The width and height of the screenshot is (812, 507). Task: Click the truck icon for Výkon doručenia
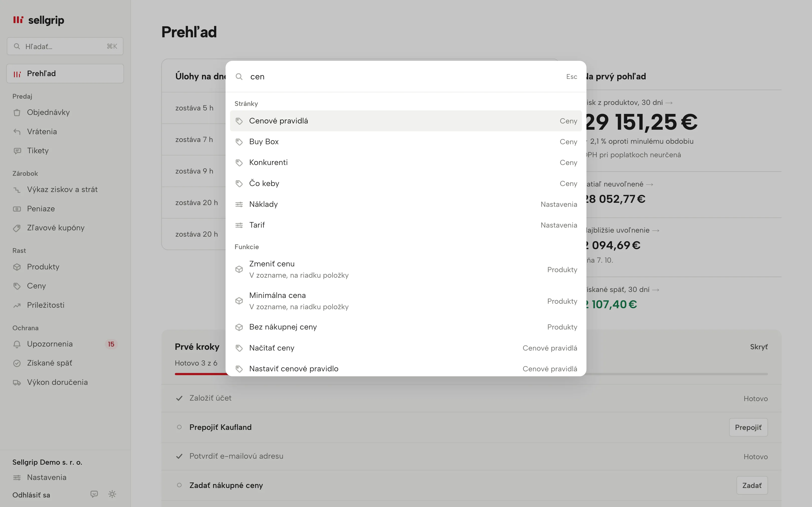(x=17, y=382)
